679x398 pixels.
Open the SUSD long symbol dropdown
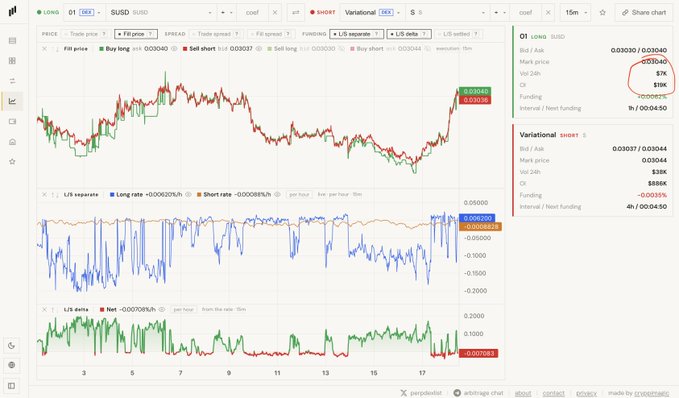(161, 13)
